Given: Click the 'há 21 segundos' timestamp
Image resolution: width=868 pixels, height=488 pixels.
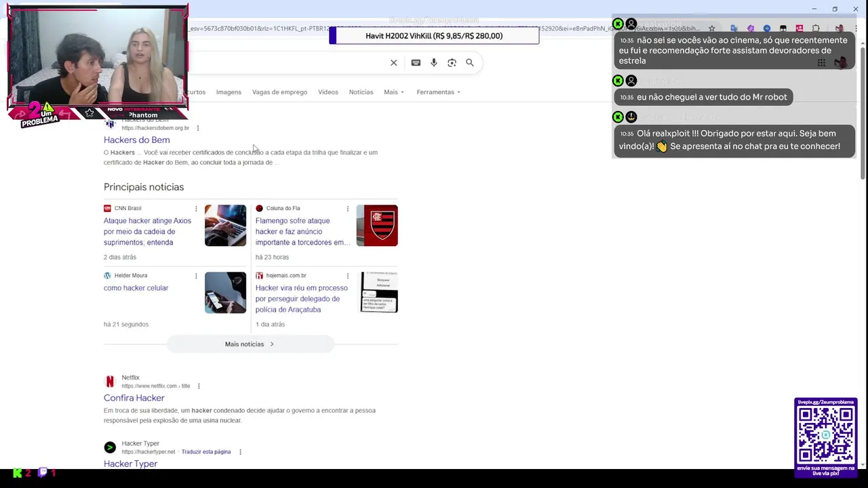Looking at the screenshot, I should (x=126, y=324).
